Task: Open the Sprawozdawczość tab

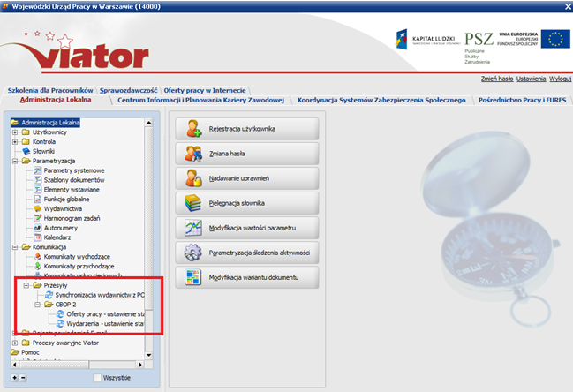Action: [128, 90]
